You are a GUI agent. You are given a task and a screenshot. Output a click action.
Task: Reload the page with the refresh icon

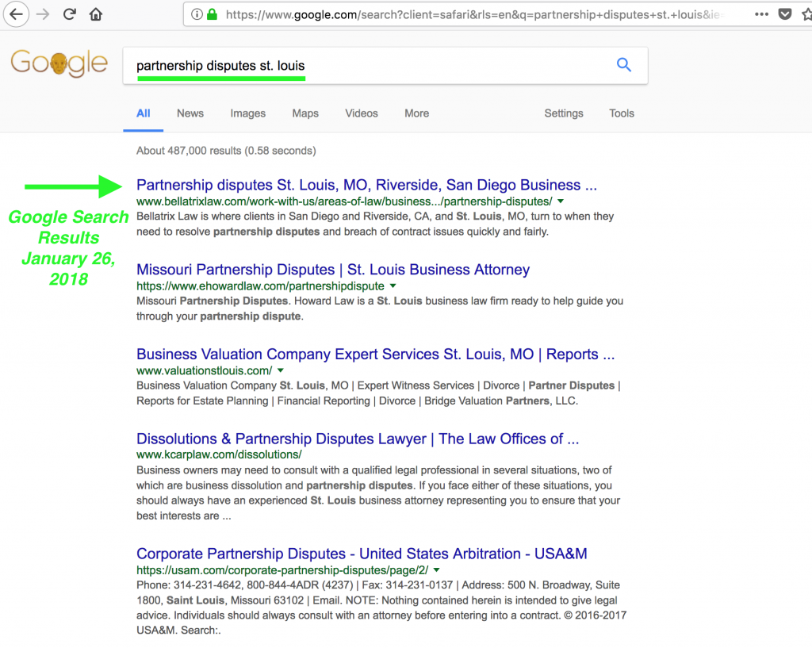click(70, 14)
